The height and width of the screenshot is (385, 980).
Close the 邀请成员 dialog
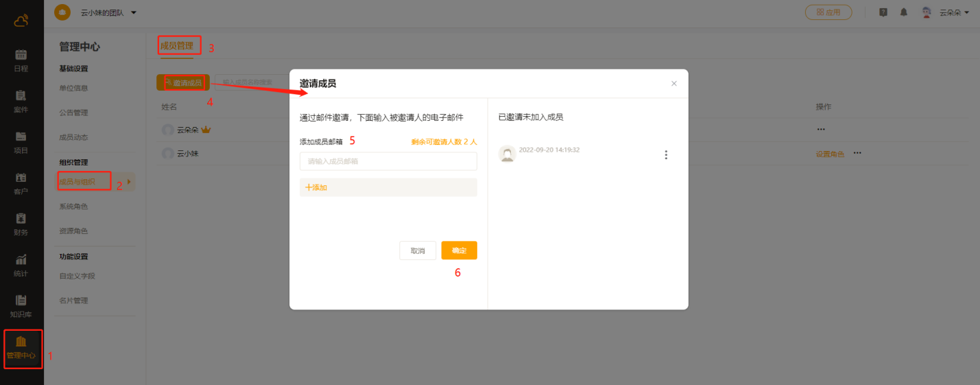point(673,84)
